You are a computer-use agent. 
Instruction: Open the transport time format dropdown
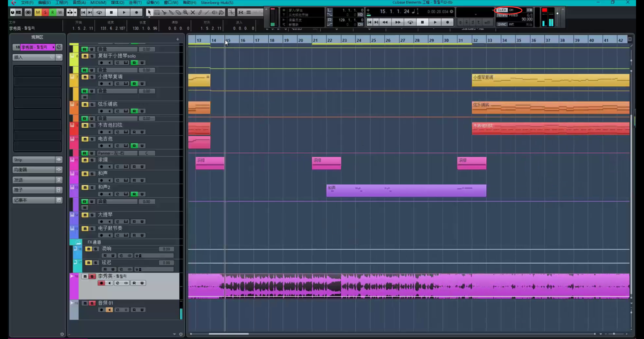(x=451, y=11)
